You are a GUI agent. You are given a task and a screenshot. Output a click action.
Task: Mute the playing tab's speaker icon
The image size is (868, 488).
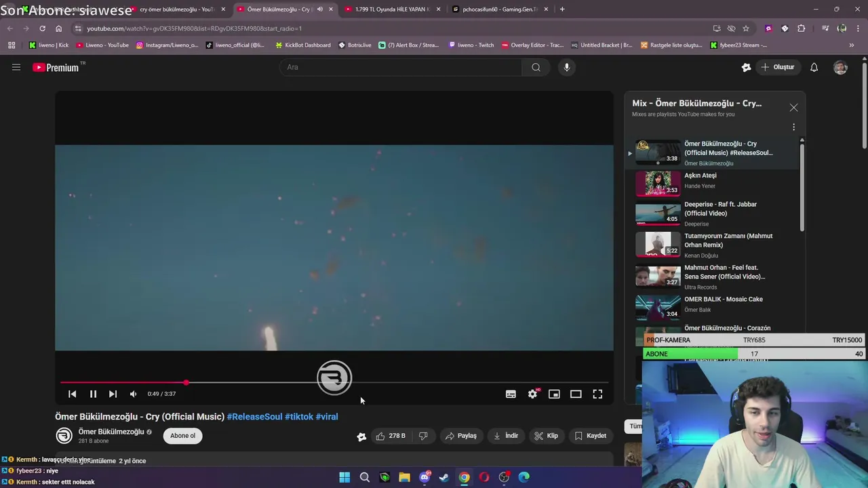pyautogui.click(x=320, y=9)
